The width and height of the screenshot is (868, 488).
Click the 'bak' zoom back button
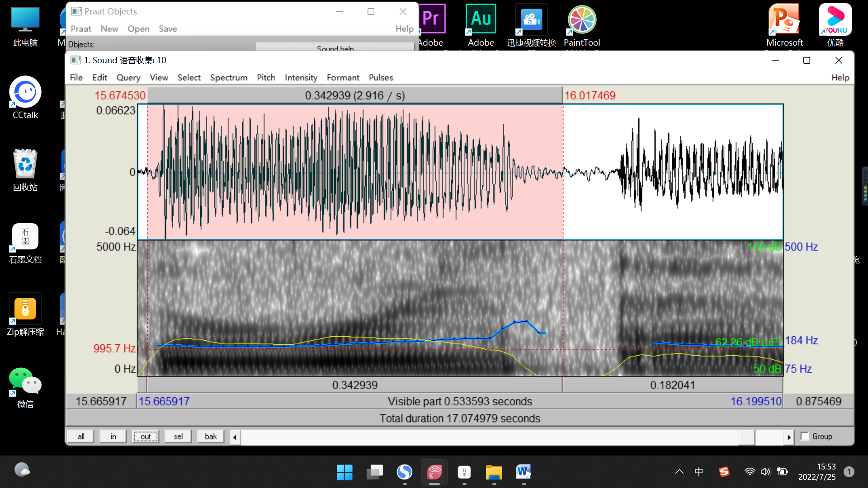tap(211, 436)
